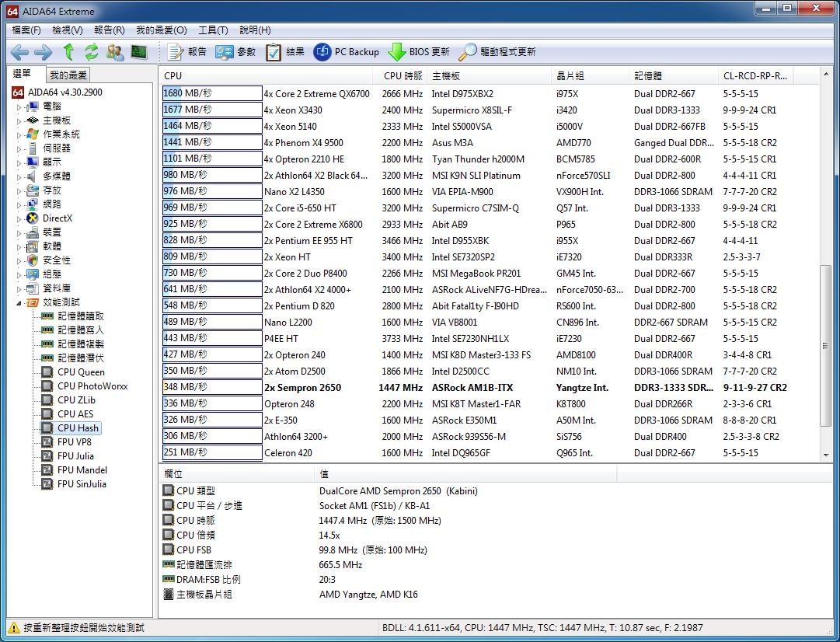The width and height of the screenshot is (840, 642).
Task: Sort by the 主機板 column header
Action: point(489,76)
